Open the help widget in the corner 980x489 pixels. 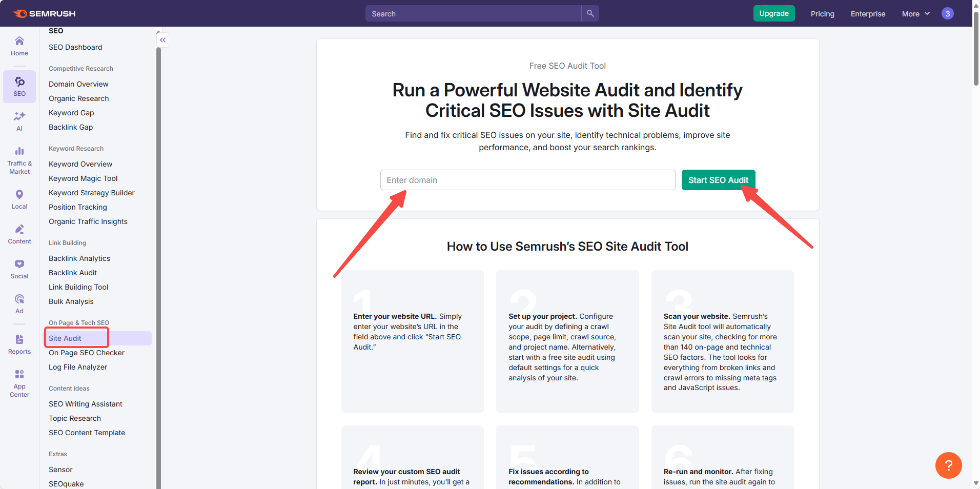coord(949,465)
